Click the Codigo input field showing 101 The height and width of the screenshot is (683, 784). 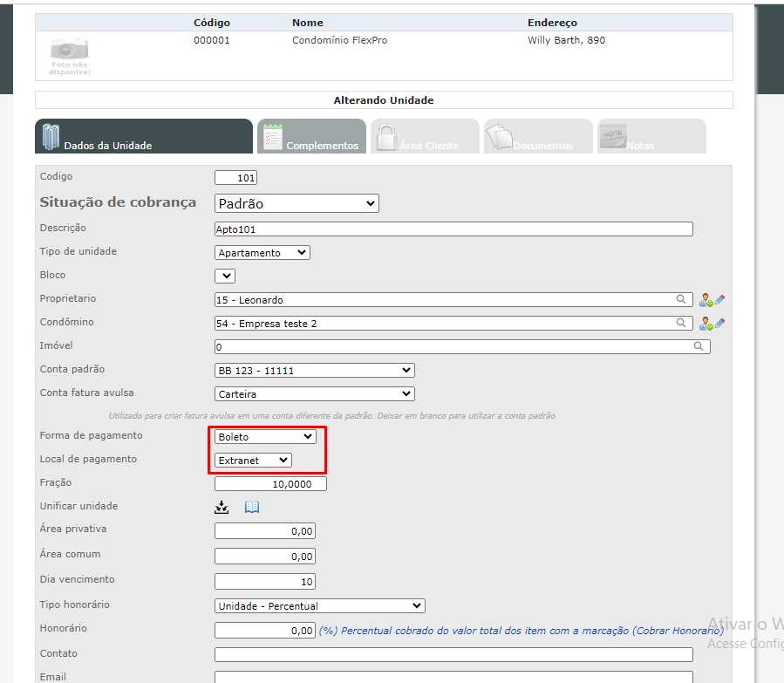tap(236, 177)
